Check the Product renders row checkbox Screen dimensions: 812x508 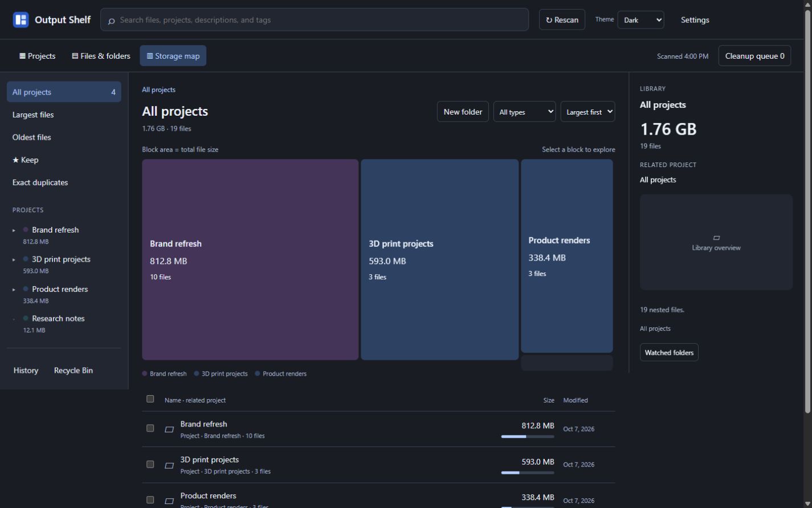point(150,500)
